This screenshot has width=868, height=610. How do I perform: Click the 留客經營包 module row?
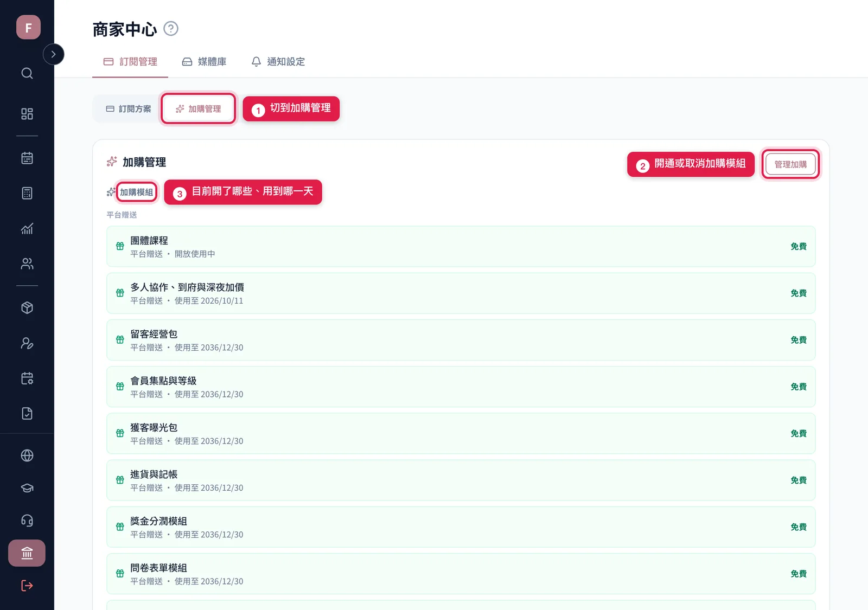coord(461,340)
